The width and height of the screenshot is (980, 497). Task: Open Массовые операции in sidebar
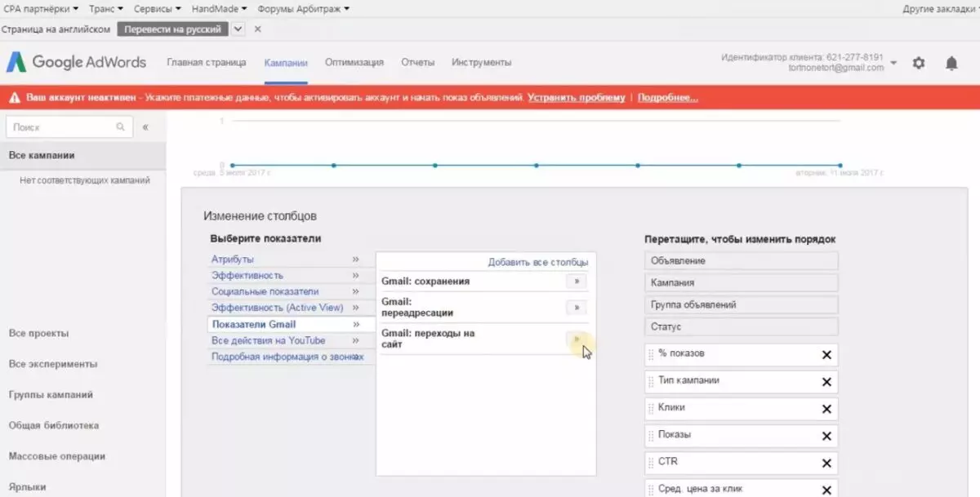click(57, 456)
